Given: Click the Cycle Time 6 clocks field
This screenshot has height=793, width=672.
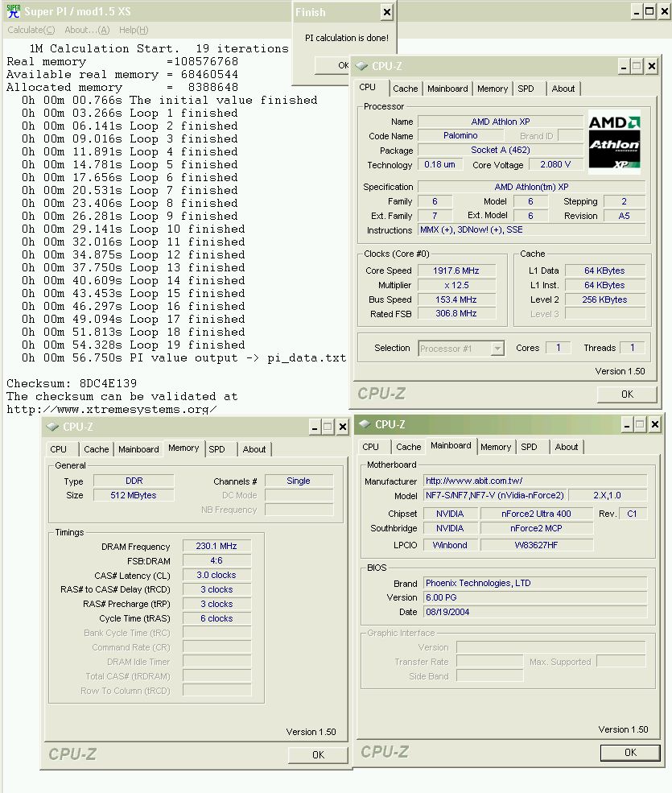Looking at the screenshot, I should click(x=216, y=618).
